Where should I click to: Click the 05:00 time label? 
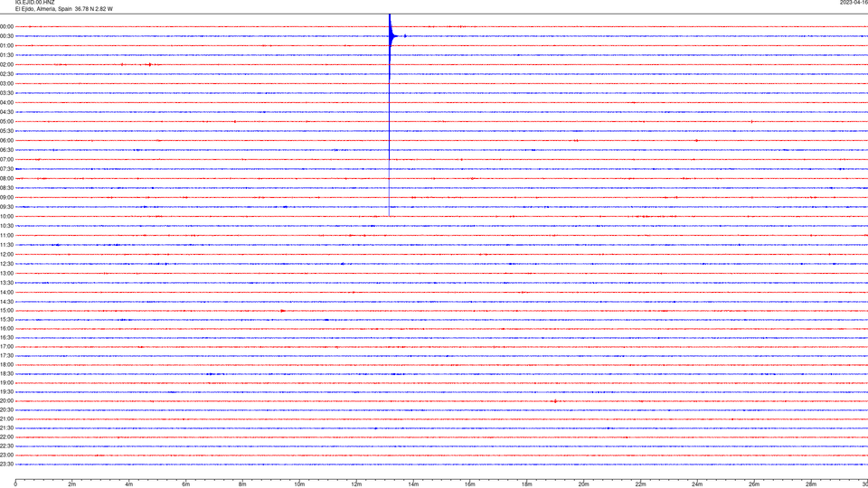pos(6,122)
